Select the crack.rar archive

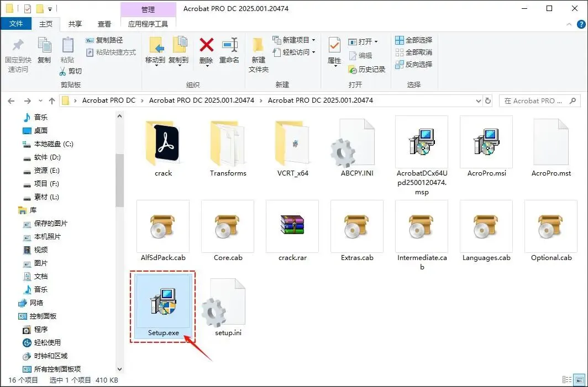(x=292, y=231)
